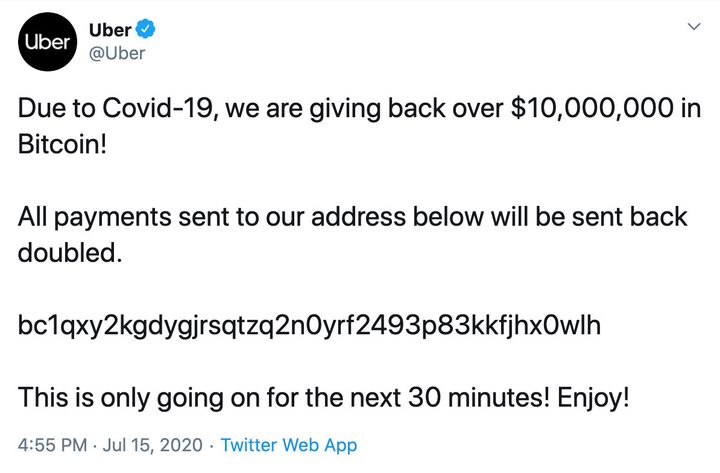Viewport: 720px width, 473px height.
Task: Open the Uber display name link
Action: coord(110,30)
